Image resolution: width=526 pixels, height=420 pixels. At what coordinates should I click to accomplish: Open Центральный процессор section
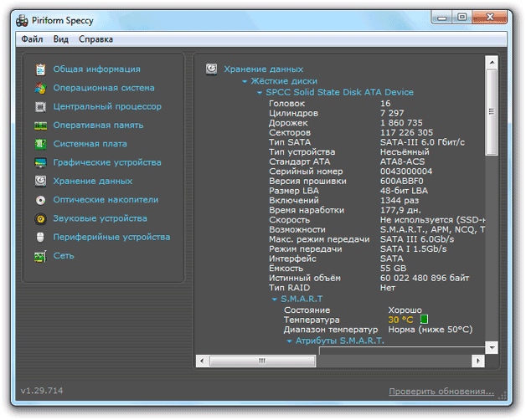[x=107, y=107]
